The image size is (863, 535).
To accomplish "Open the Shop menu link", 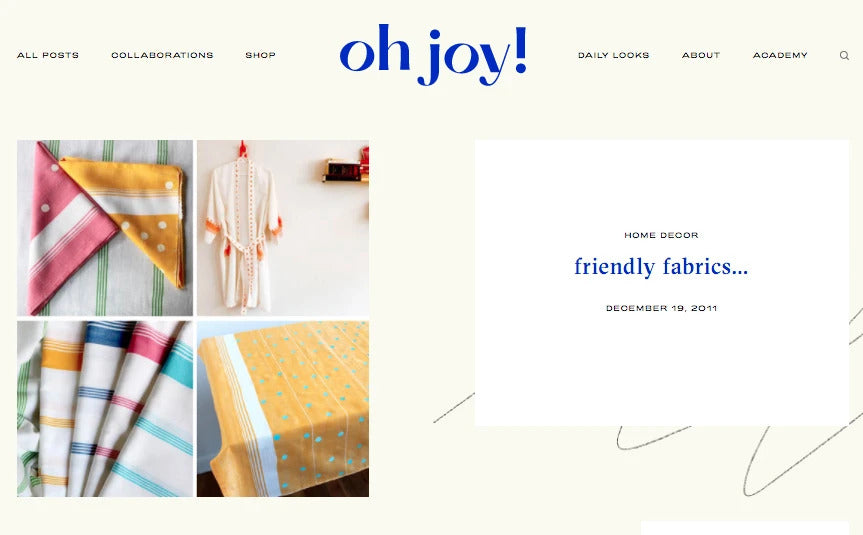I will point(260,55).
